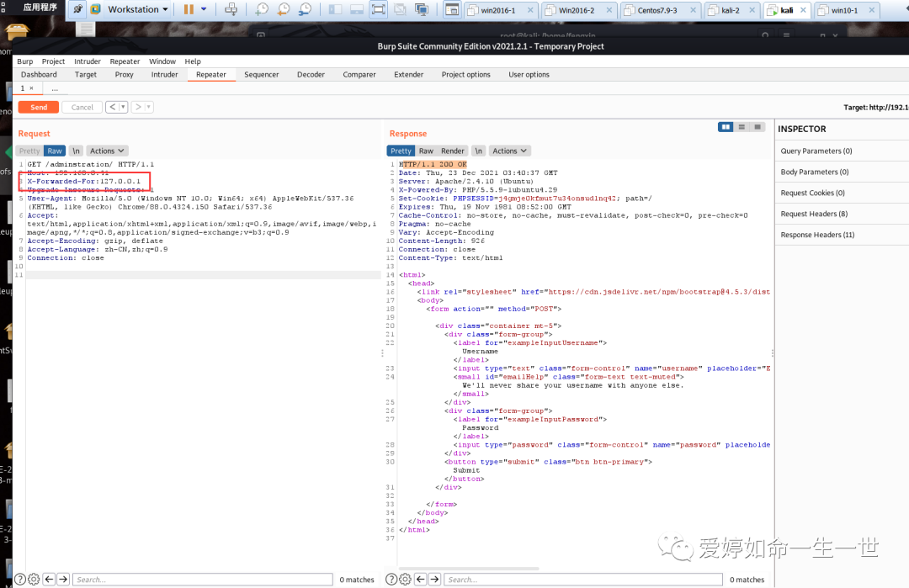The width and height of the screenshot is (909, 588).
Task: Expand Request Headers (8) in the Inspector
Action: point(842,213)
